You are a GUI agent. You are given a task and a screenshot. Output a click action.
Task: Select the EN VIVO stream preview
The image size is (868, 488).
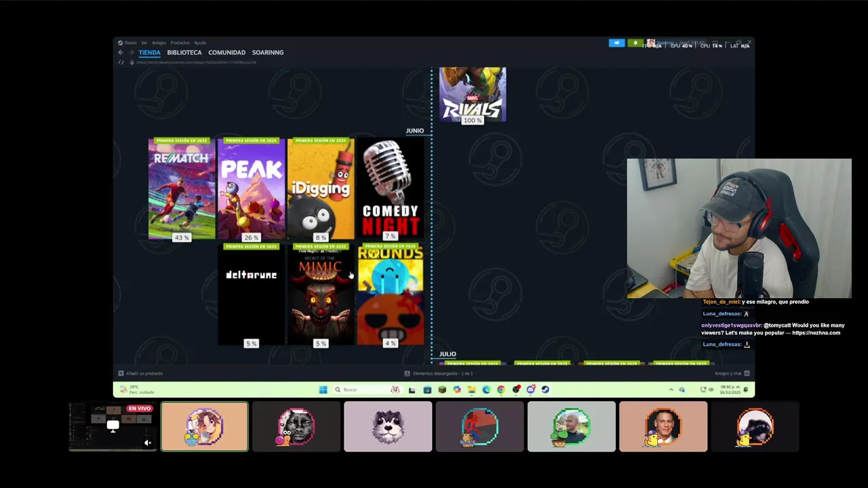pyautogui.click(x=113, y=426)
